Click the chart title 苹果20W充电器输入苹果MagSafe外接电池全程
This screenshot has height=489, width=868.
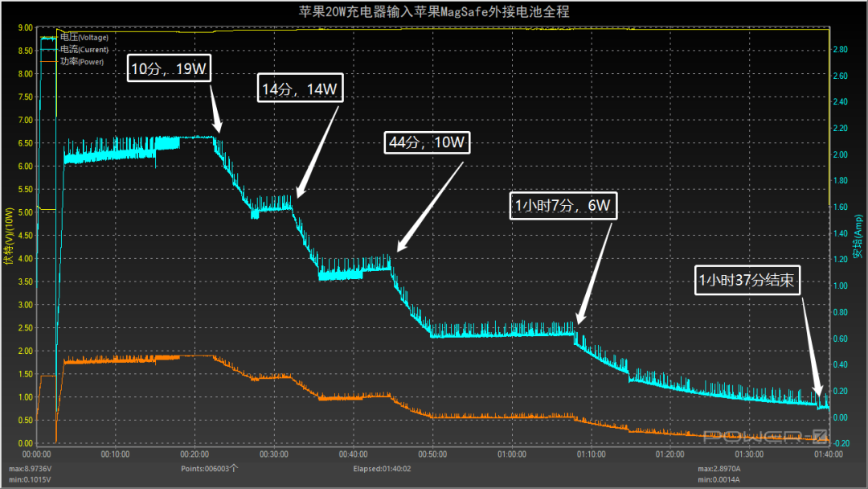click(x=434, y=11)
